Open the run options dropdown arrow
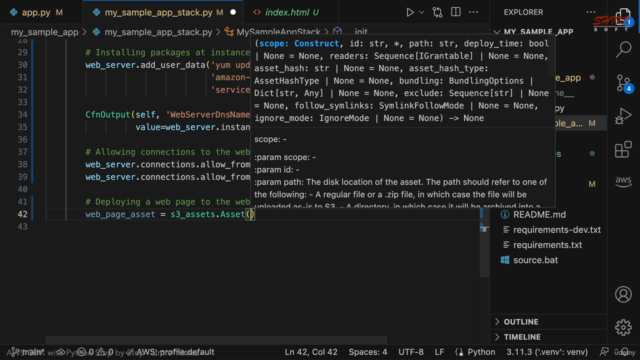Image resolution: width=640 pixels, height=360 pixels. [422, 12]
